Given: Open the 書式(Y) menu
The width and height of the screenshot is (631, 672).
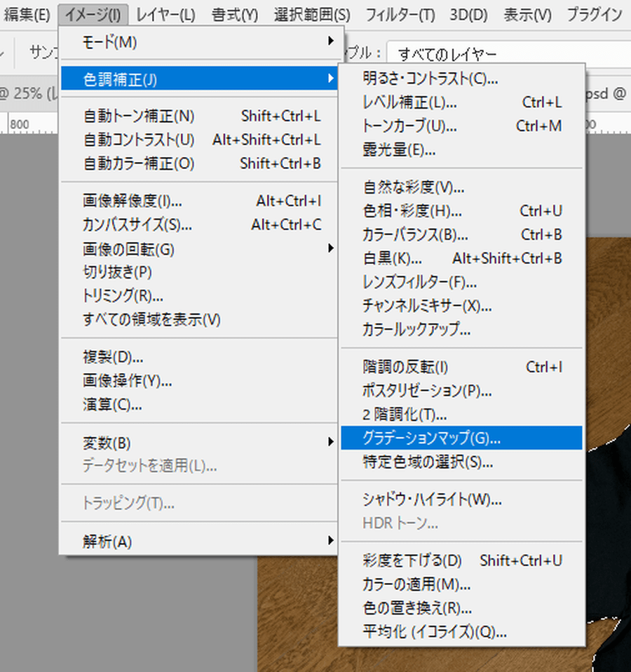Looking at the screenshot, I should coord(235,15).
